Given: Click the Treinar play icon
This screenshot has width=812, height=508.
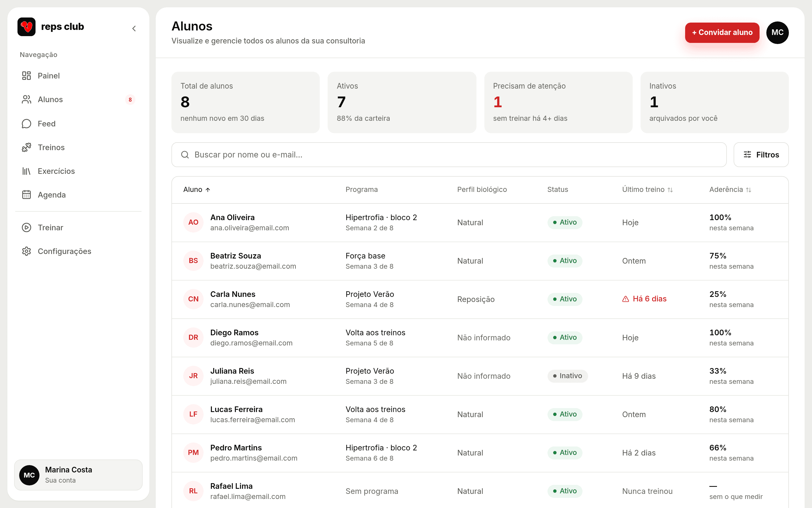Looking at the screenshot, I should 27,227.
